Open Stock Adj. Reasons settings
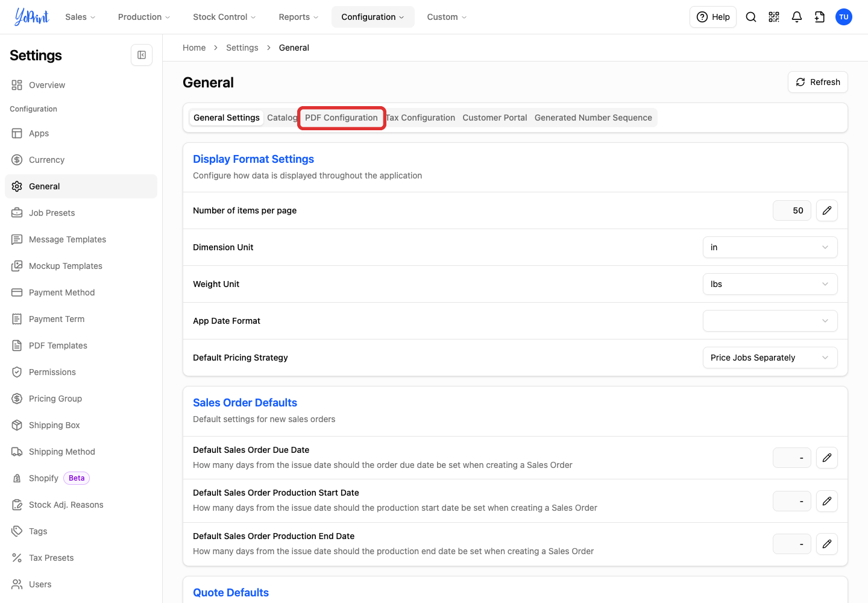The width and height of the screenshot is (868, 603). tap(81, 505)
